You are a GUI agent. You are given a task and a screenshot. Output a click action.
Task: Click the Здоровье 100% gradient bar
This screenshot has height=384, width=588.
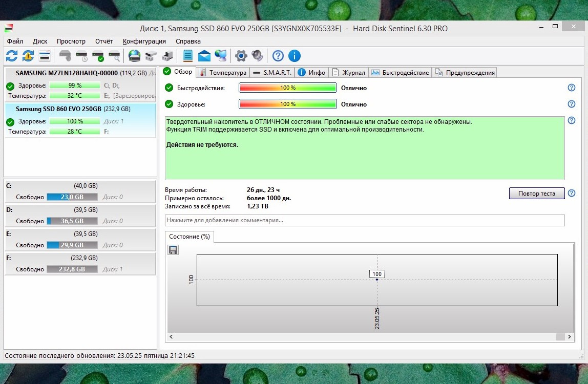point(287,104)
